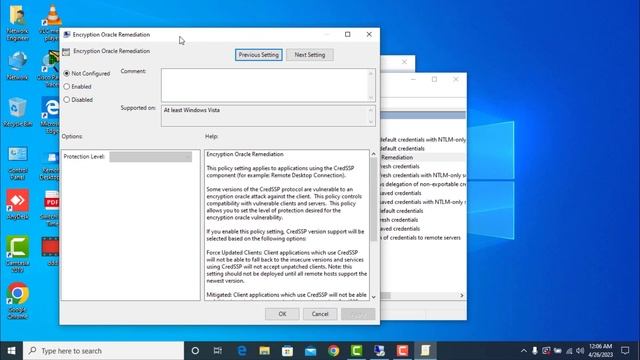The image size is (640, 360).
Task: Open Mail app from the taskbar
Action: tap(311, 351)
